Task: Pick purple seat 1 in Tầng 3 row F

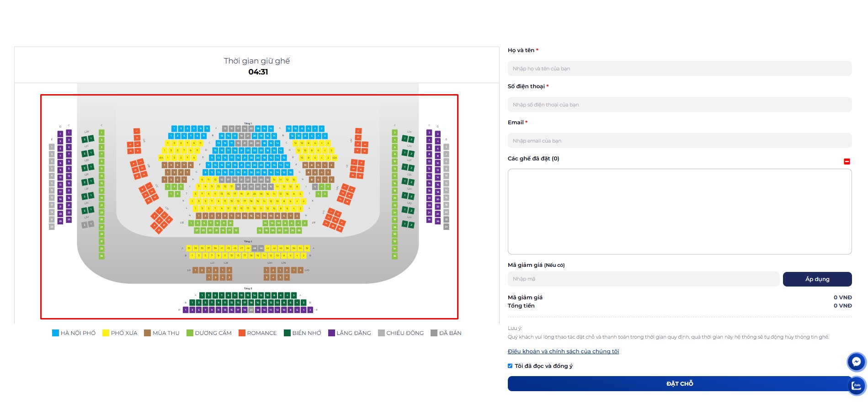Action: pyautogui.click(x=186, y=310)
